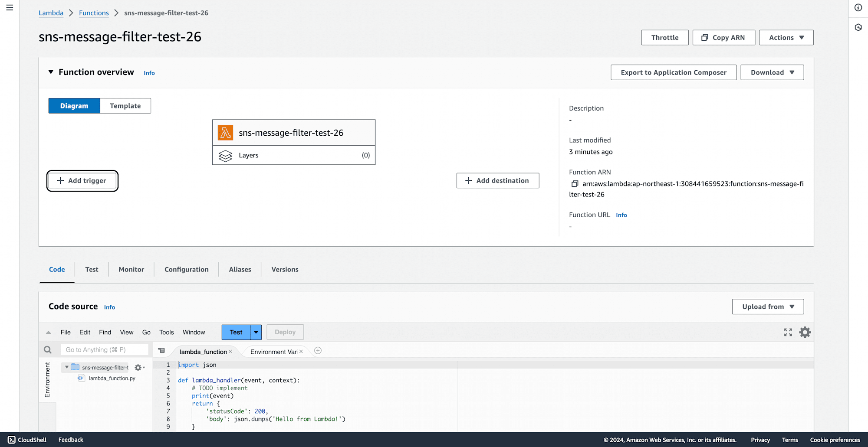Viewport: 868px width, 447px height.
Task: Add a new editor tab with plus icon
Action: [x=318, y=350]
